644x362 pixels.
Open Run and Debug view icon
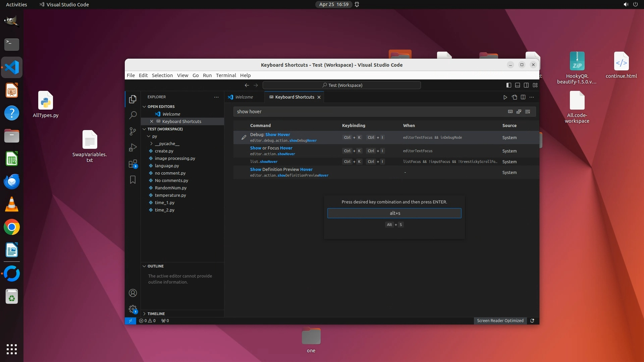pos(133,147)
